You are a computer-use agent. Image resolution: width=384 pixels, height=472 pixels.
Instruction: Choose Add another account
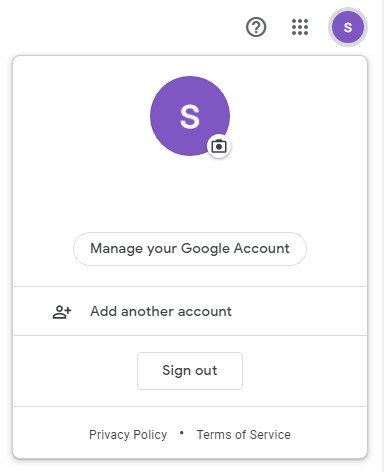click(190, 311)
